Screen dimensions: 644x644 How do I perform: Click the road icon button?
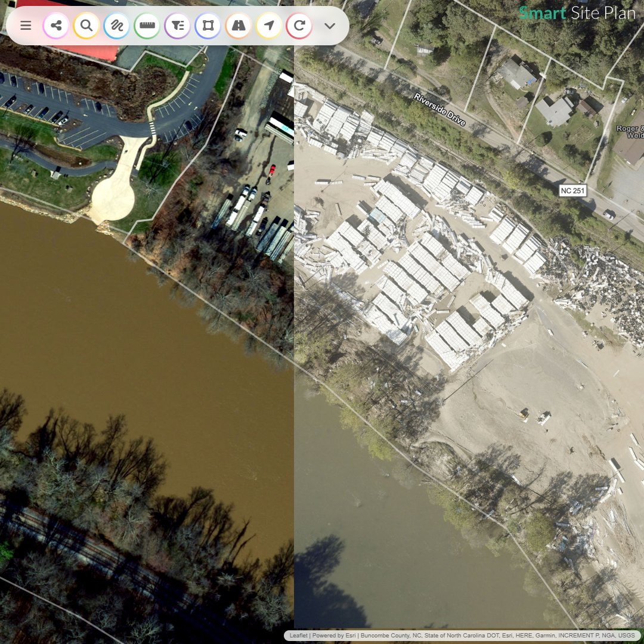point(238,26)
